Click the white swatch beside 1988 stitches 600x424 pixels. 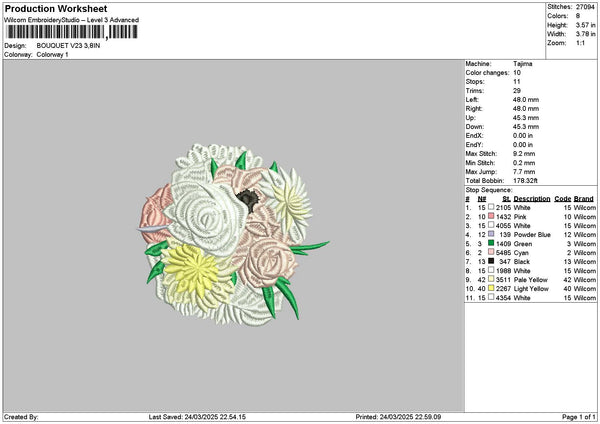(491, 270)
